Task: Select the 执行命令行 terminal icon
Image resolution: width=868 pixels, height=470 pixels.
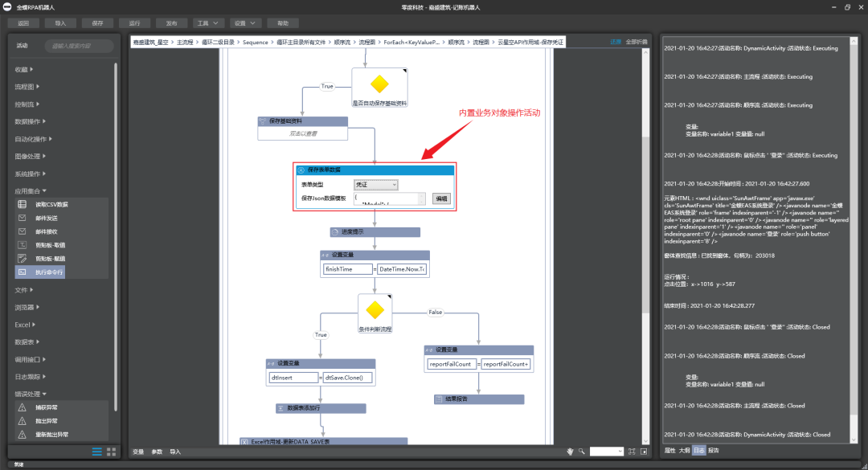Action: (x=23, y=272)
